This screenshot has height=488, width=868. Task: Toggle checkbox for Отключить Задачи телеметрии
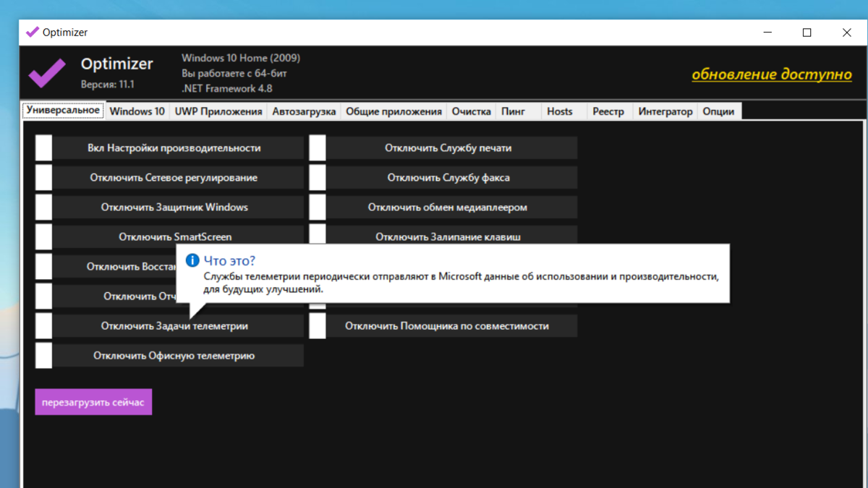[x=43, y=326]
